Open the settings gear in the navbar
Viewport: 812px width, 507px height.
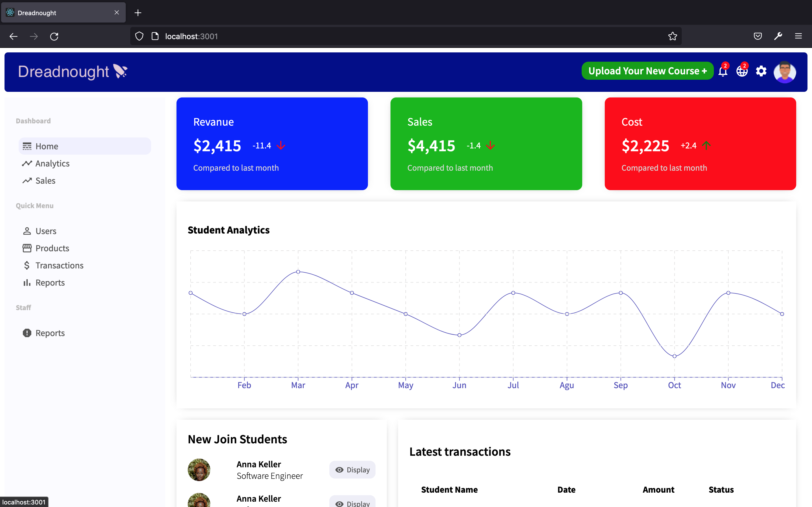click(x=761, y=72)
